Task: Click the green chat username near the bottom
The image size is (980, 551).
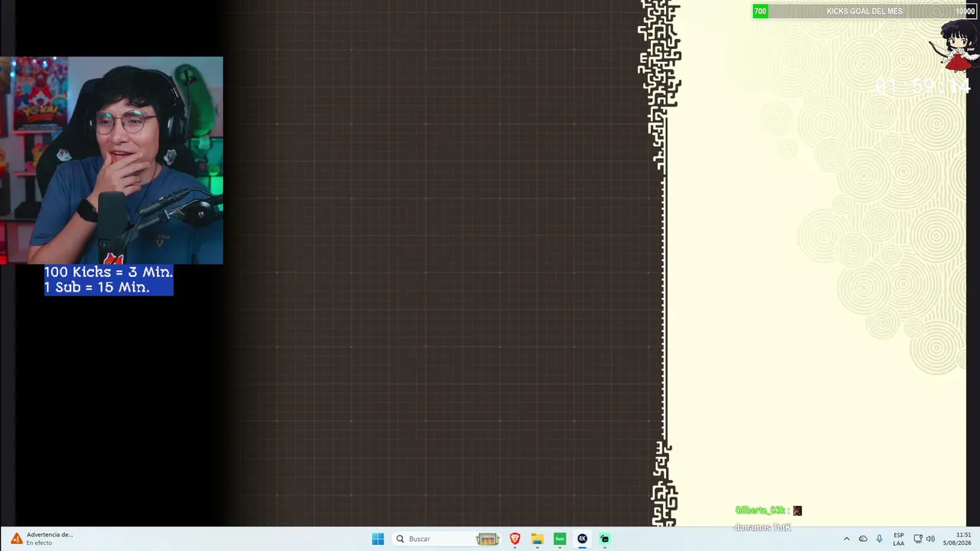Action: tap(760, 510)
